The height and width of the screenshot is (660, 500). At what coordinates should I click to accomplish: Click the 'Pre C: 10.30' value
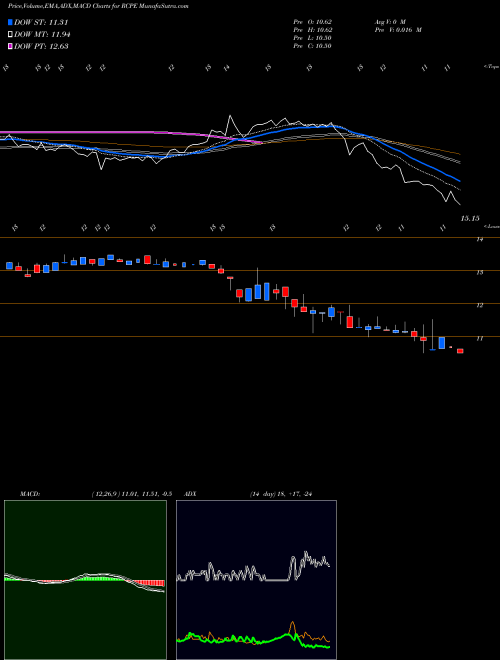pyautogui.click(x=312, y=46)
